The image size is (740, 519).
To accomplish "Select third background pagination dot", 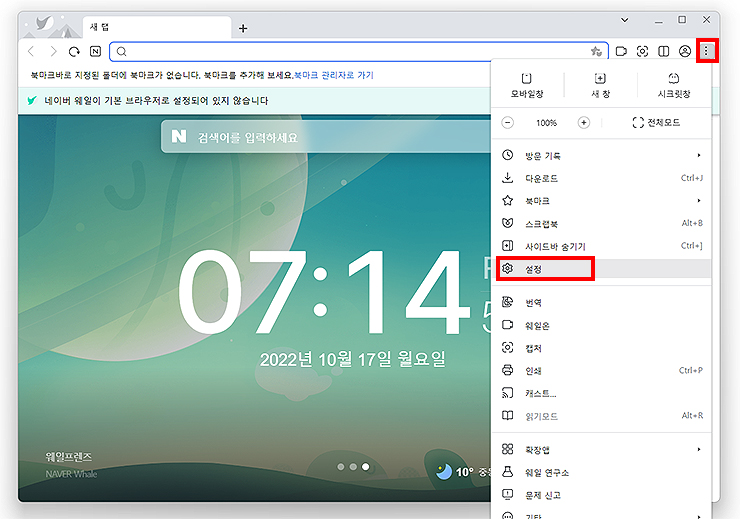I will point(365,467).
